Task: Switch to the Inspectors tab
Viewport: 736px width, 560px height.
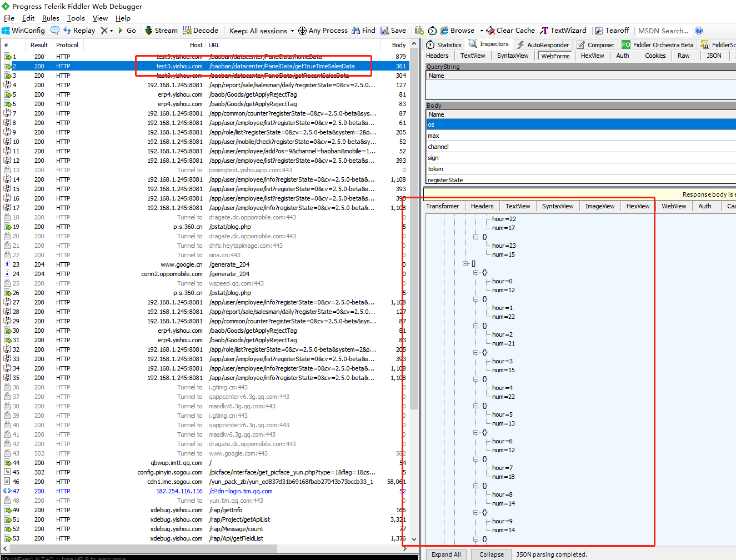Action: coord(489,44)
